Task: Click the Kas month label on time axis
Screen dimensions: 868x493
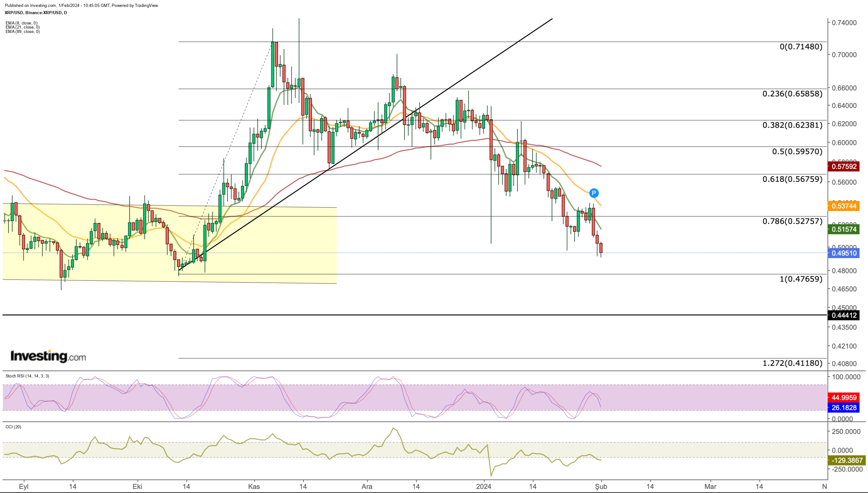Action: (254, 487)
